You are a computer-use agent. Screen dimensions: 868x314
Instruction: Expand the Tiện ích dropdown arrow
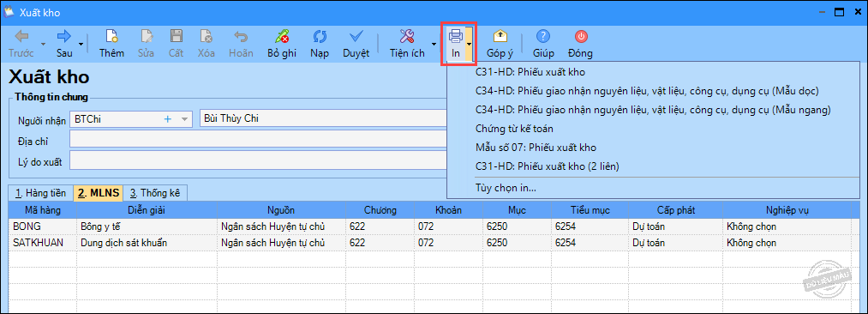pyautogui.click(x=433, y=43)
